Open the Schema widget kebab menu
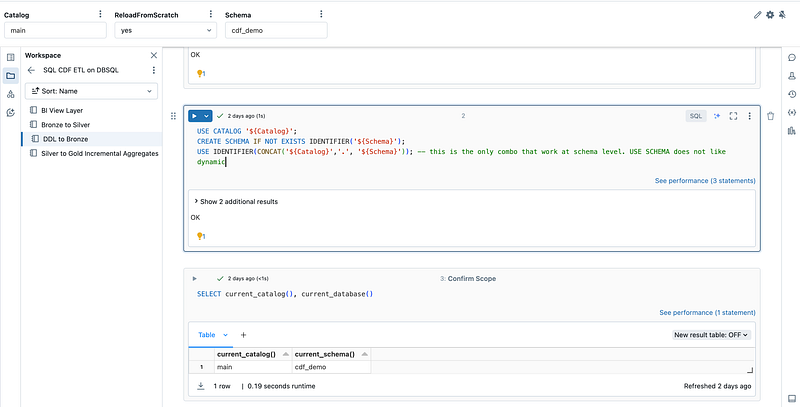This screenshot has width=800, height=407. 321,14
